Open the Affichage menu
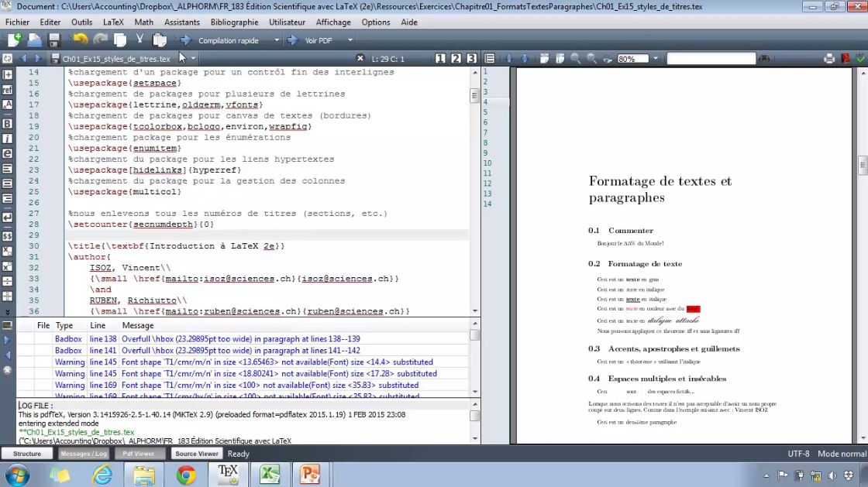868x487 pixels. coord(333,22)
